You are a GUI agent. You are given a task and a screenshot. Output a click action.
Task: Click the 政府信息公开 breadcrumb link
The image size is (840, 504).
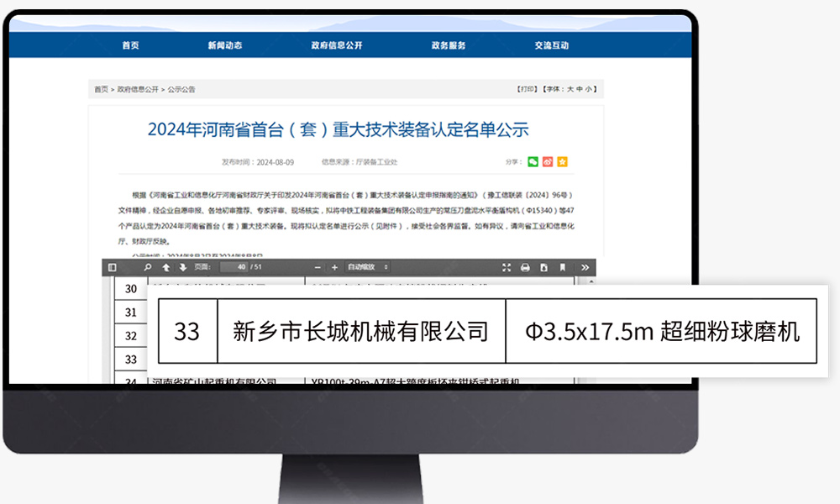coord(138,89)
